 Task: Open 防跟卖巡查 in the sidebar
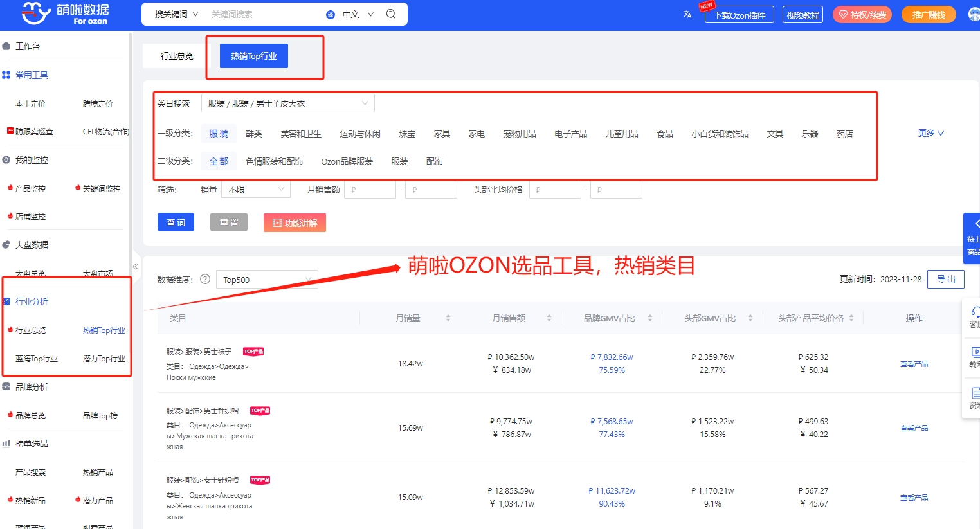33,132
